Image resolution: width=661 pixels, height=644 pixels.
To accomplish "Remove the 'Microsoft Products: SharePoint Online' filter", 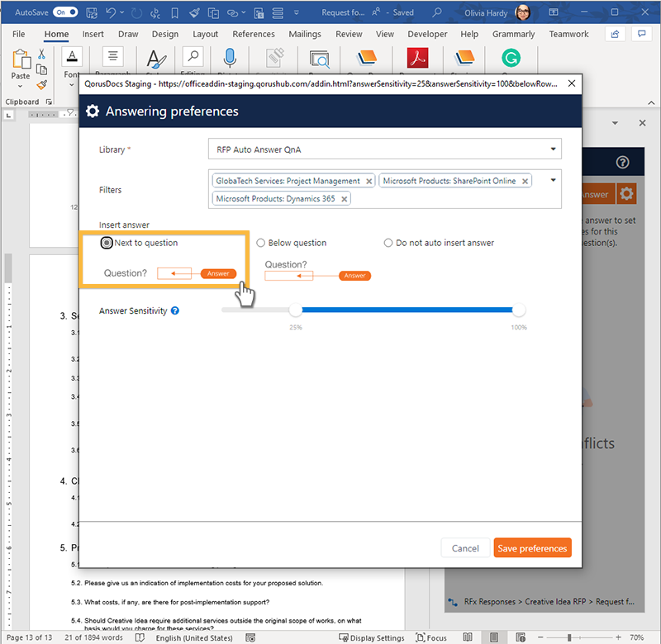I will 525,181.
